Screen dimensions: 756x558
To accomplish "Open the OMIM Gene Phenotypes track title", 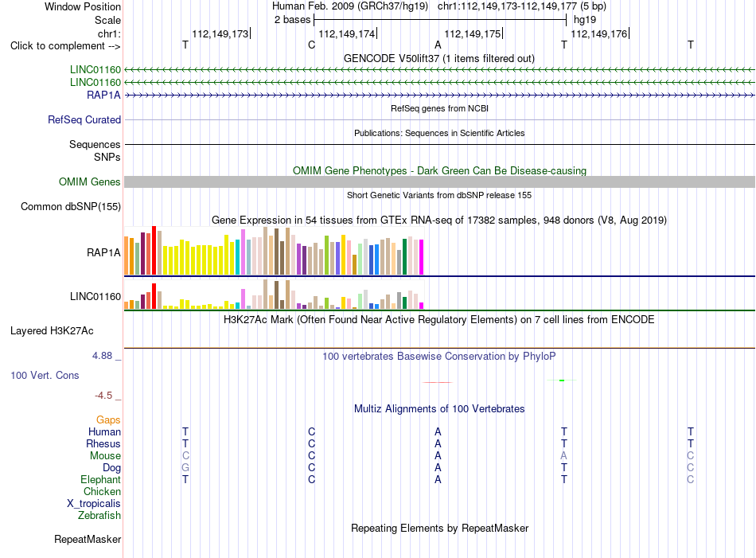I will click(439, 170).
